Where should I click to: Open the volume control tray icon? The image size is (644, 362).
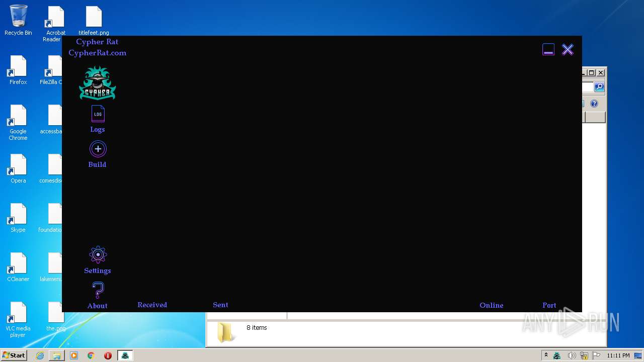coord(572,355)
